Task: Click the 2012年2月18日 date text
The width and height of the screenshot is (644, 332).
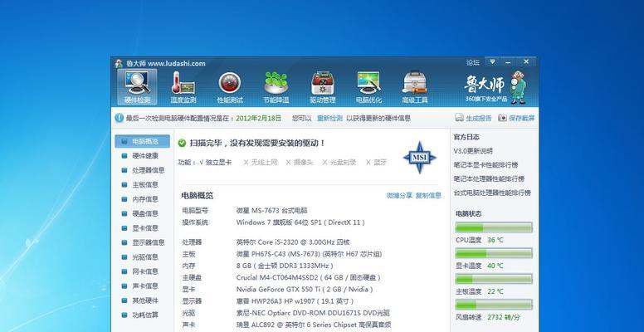Action: [258, 119]
